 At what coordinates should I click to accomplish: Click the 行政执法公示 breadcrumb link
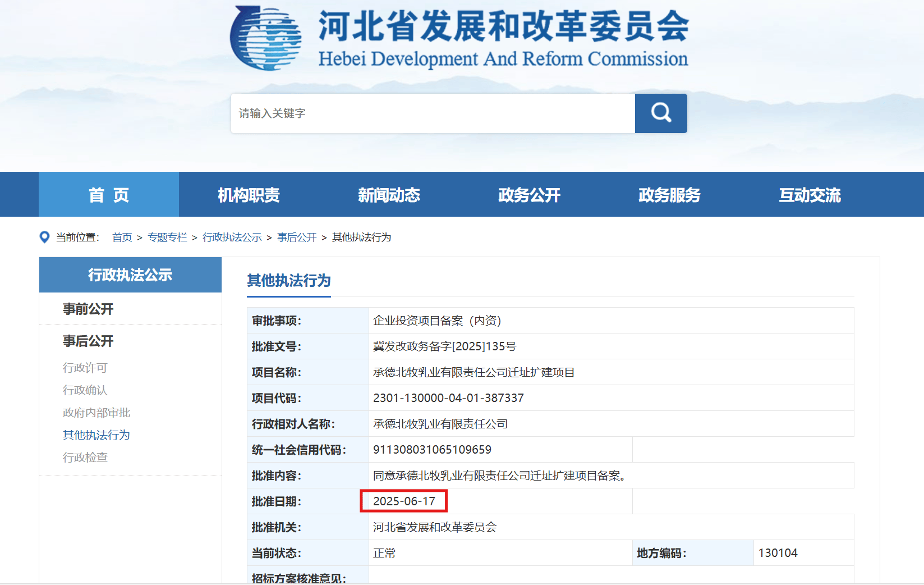tap(232, 237)
